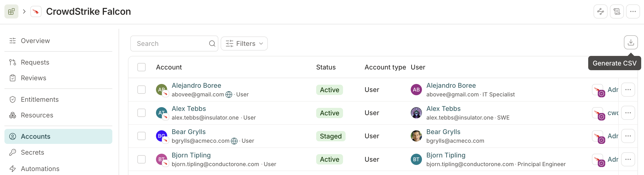Image resolution: width=644 pixels, height=175 pixels.
Task: Open row actions for Bjorn Tipling
Action: [628, 159]
